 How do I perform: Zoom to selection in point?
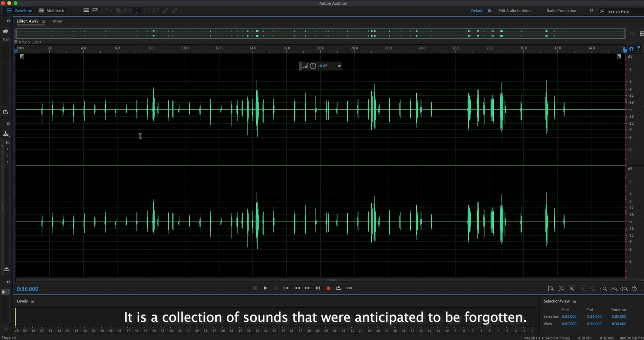(x=603, y=288)
